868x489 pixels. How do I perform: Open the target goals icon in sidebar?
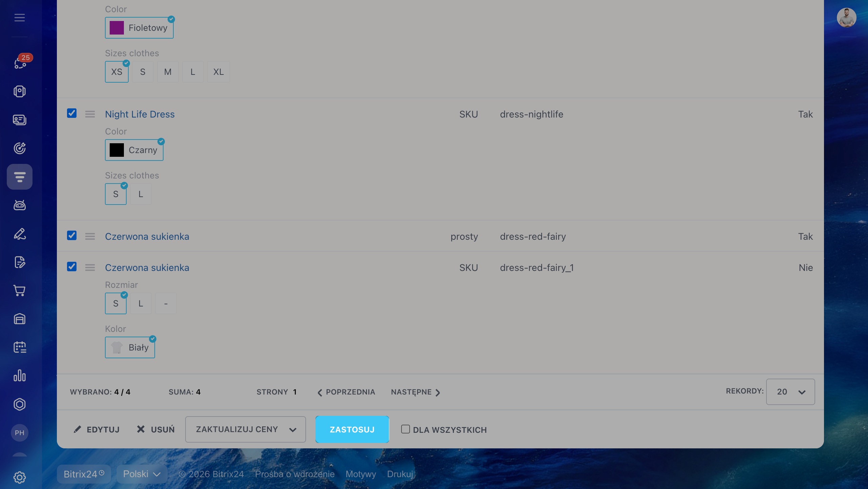point(20,148)
